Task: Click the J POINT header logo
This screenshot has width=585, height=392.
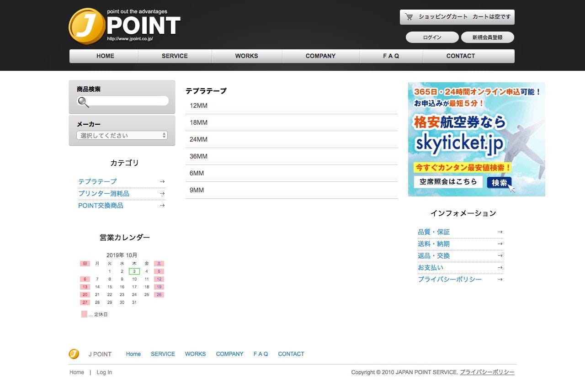Action: (x=123, y=25)
